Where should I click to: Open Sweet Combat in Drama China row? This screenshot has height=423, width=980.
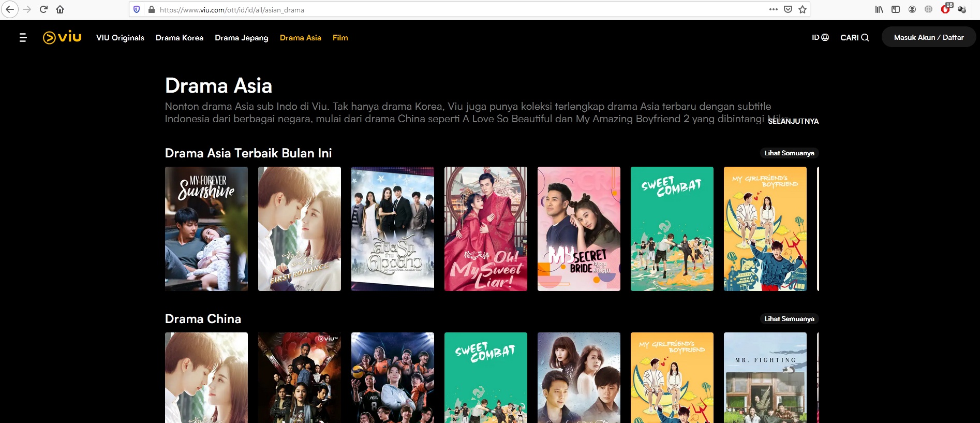click(486, 378)
